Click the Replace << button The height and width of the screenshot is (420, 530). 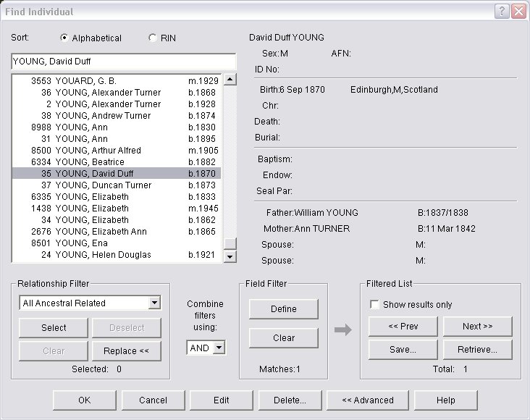pyautogui.click(x=127, y=351)
